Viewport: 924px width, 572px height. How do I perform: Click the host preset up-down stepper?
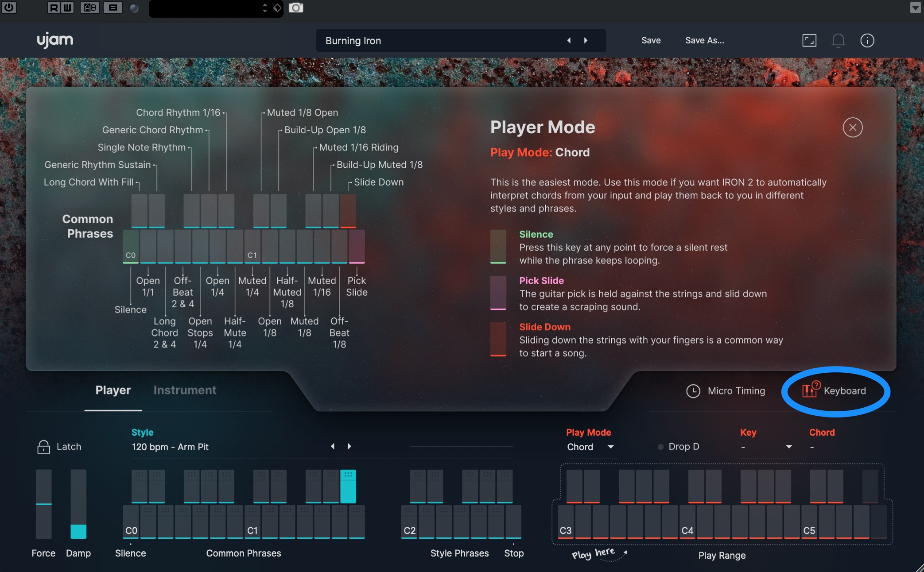point(265,8)
